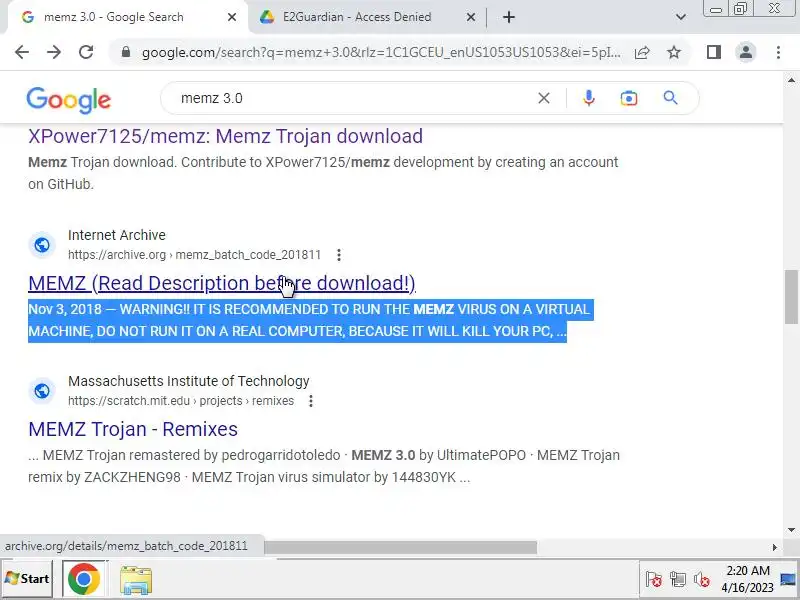Viewport: 800px width, 600px height.
Task: Open the Chrome three-dot menu
Action: 778,52
